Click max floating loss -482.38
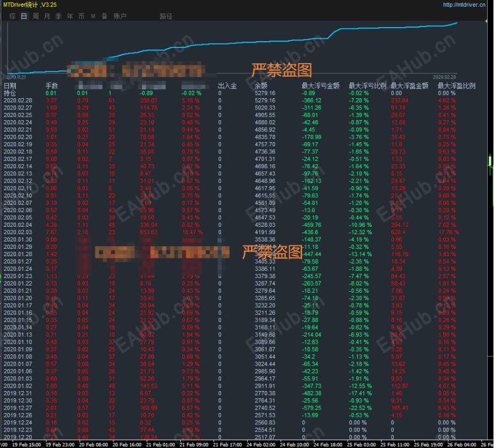The width and height of the screenshot is (494, 448). tap(312, 393)
